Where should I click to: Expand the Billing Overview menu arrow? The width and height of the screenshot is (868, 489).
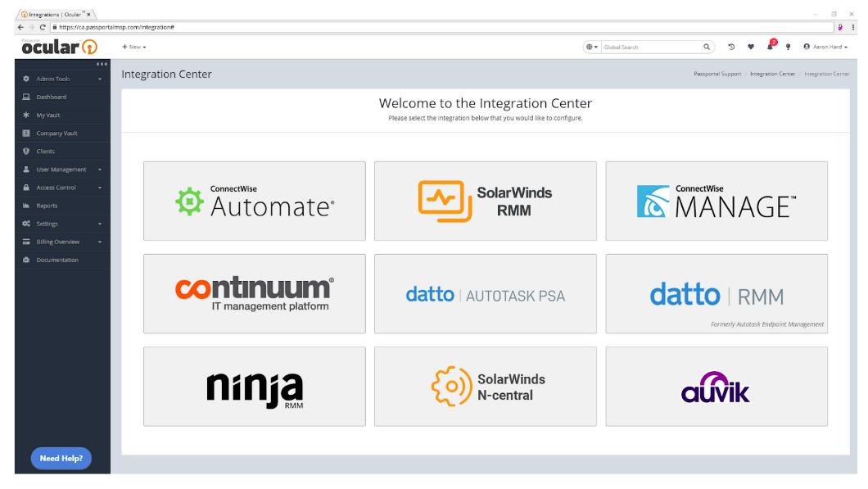coord(100,242)
